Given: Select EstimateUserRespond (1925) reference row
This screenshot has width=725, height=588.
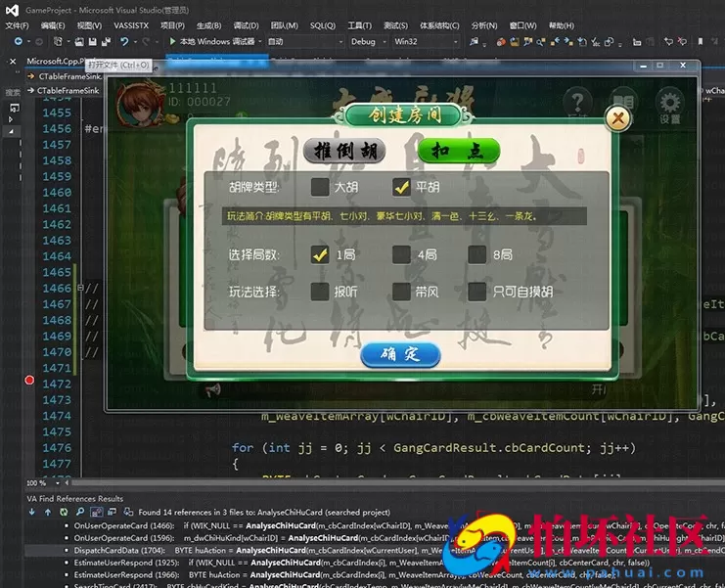Looking at the screenshot, I should pyautogui.click(x=375, y=563).
